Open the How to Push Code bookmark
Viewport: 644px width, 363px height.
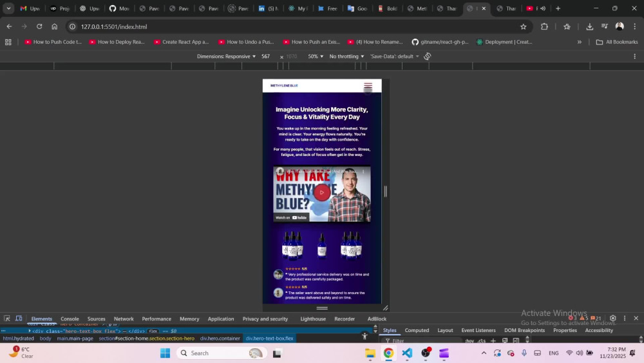point(53,42)
